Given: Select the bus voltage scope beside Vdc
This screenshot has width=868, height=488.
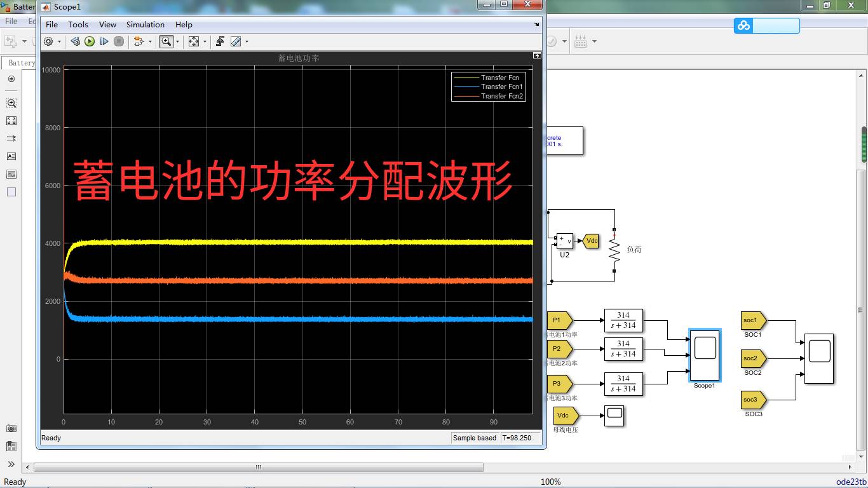Looking at the screenshot, I should point(614,416).
